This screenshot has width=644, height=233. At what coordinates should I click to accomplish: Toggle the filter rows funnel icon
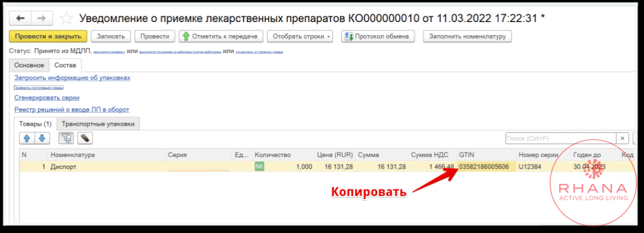[x=66, y=139]
